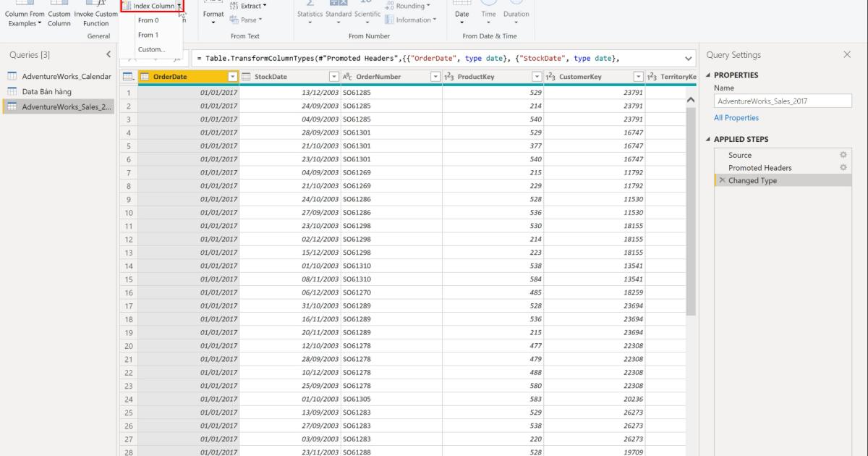Open the OrderDate column filter dropdown

234,76
